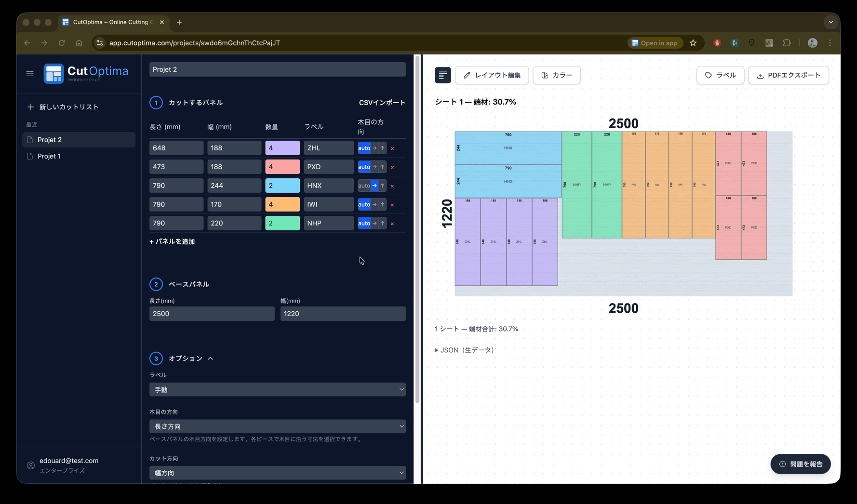Click the CSVインポート link
857x504 pixels.
click(x=382, y=102)
